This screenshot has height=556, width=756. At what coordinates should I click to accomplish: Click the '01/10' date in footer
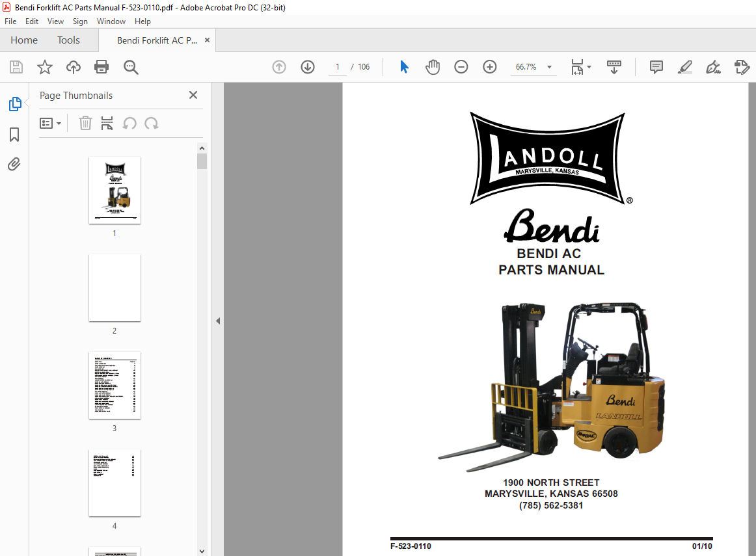(702, 546)
